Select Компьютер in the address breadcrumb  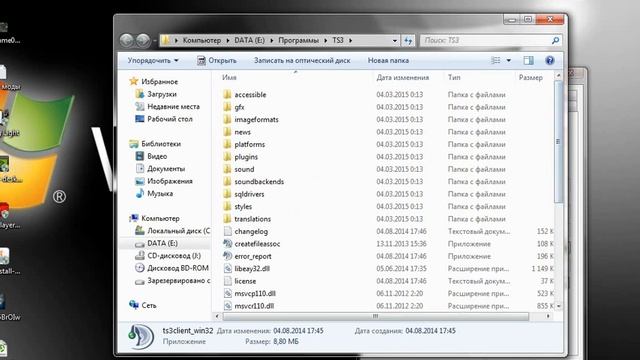tap(202, 40)
